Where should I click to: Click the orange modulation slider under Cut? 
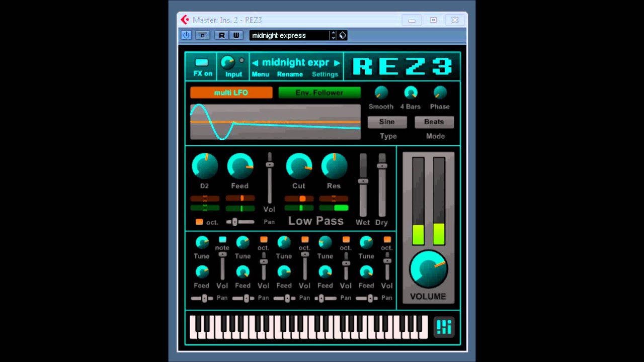click(299, 199)
